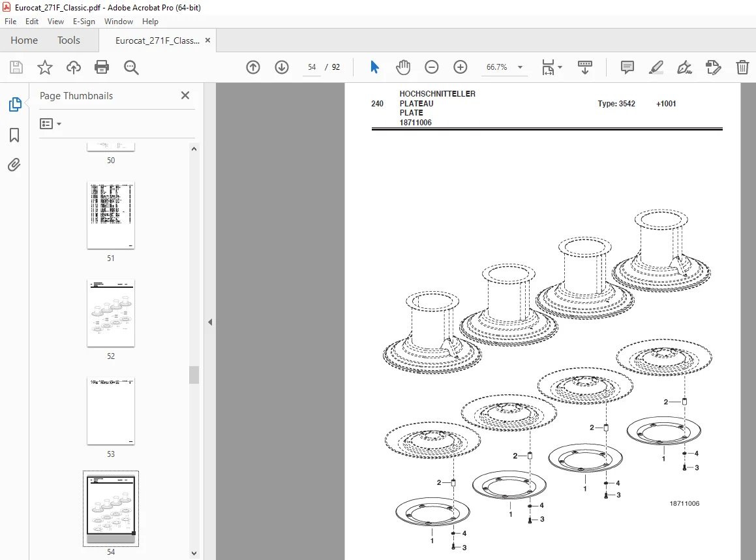
Task: Click the trash Delete icon
Action: pos(742,67)
